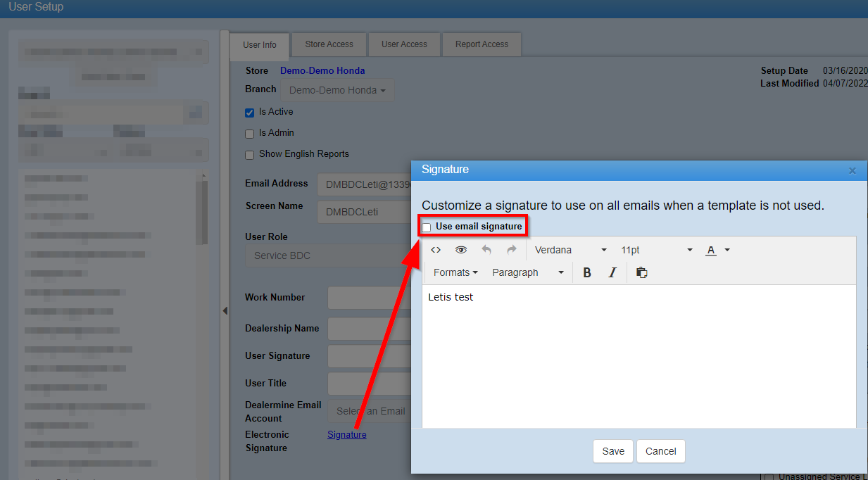Open the Verdana font family dropdown
The height and width of the screenshot is (480, 868).
(570, 250)
